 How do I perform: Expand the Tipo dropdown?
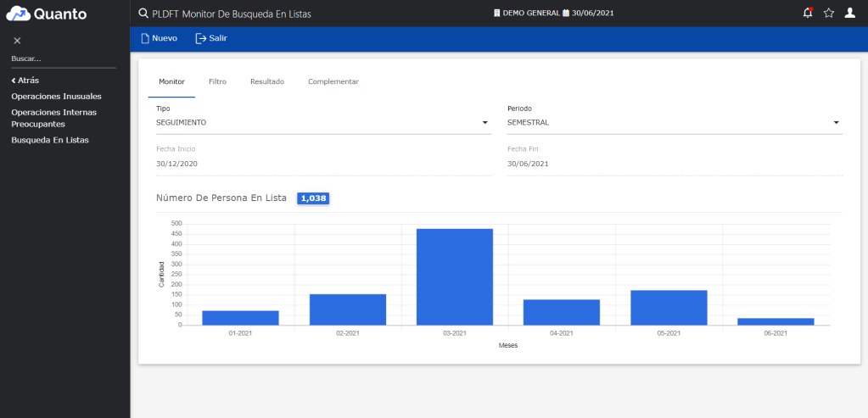(485, 123)
